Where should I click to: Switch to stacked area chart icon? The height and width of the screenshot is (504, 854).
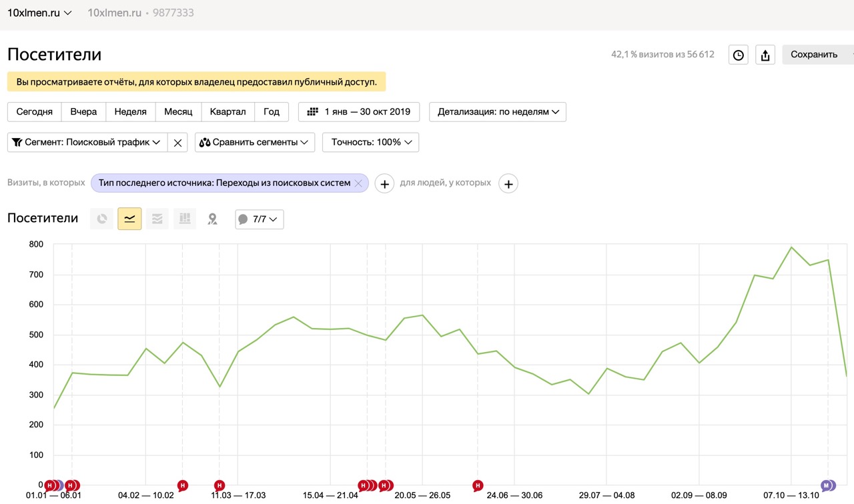(157, 219)
